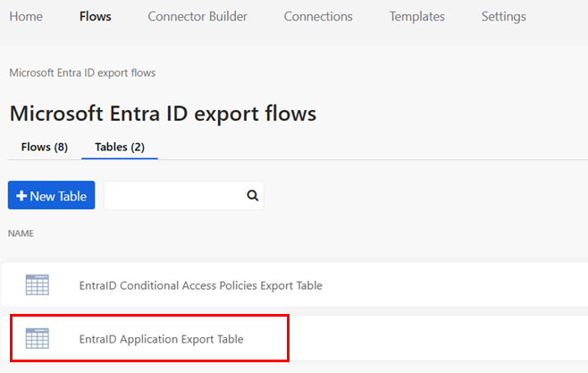Open EntraID Conditional Access Policies Export Table
The image size is (588, 373).
pos(200,285)
